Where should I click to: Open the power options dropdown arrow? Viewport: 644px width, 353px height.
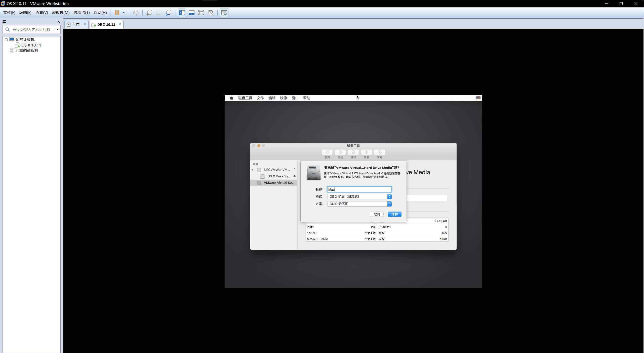124,13
